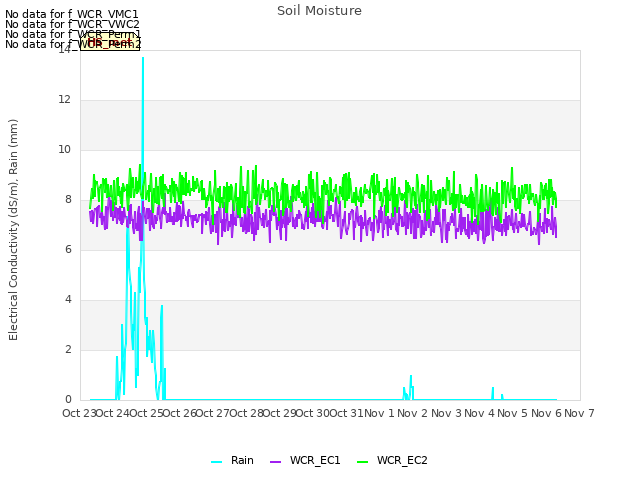Click the small rain peak near Nov 2
640x480 pixels.
411,376
